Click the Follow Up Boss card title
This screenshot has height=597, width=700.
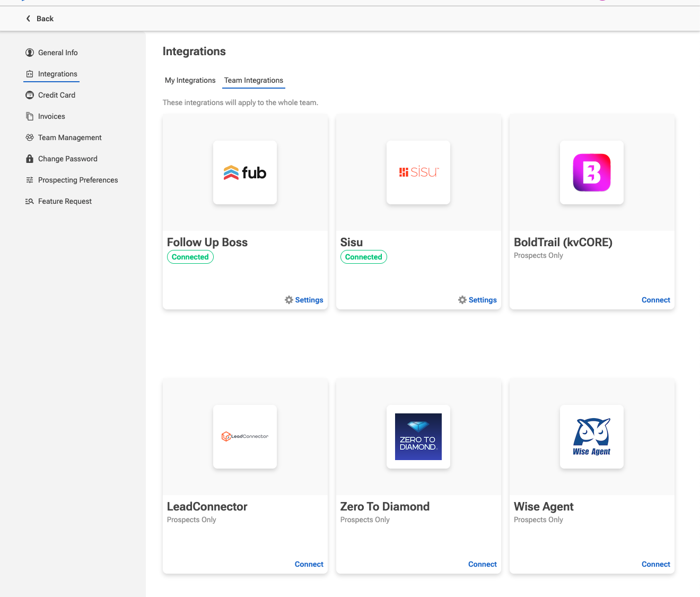(x=207, y=242)
